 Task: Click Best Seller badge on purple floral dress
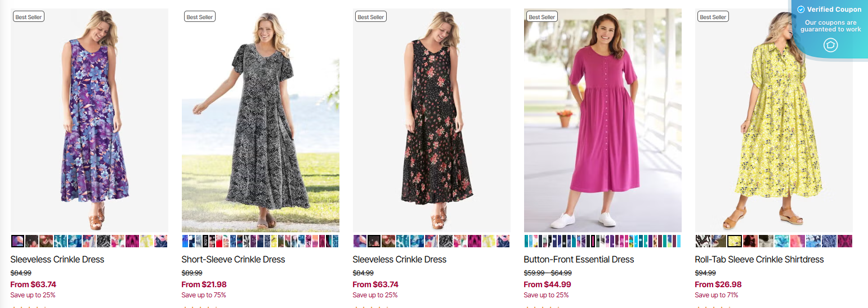coord(29,17)
